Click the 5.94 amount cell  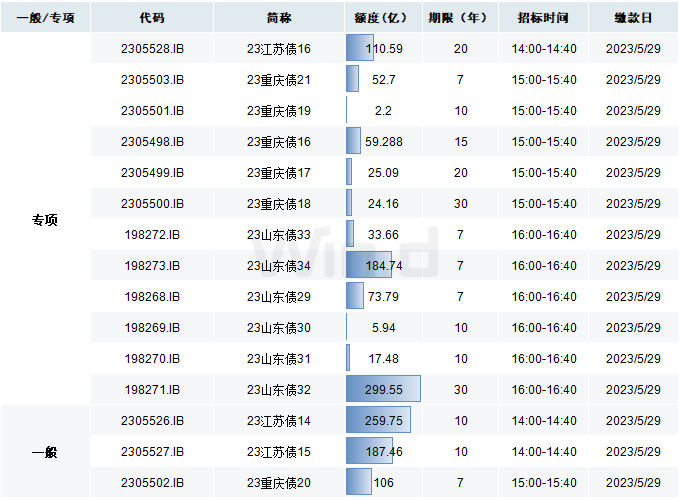tap(383, 328)
